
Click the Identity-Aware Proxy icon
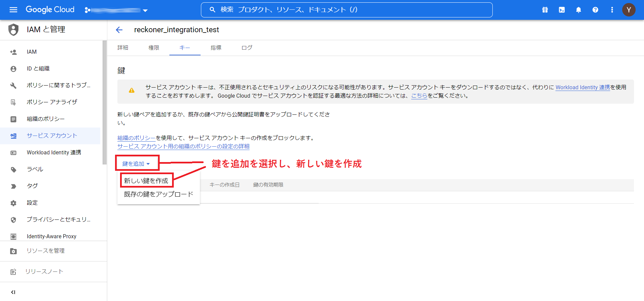[13, 237]
